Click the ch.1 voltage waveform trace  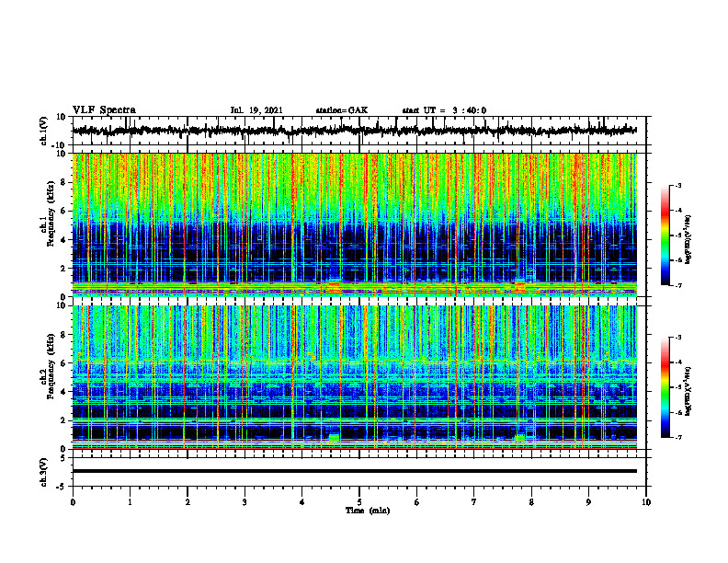pyautogui.click(x=354, y=131)
